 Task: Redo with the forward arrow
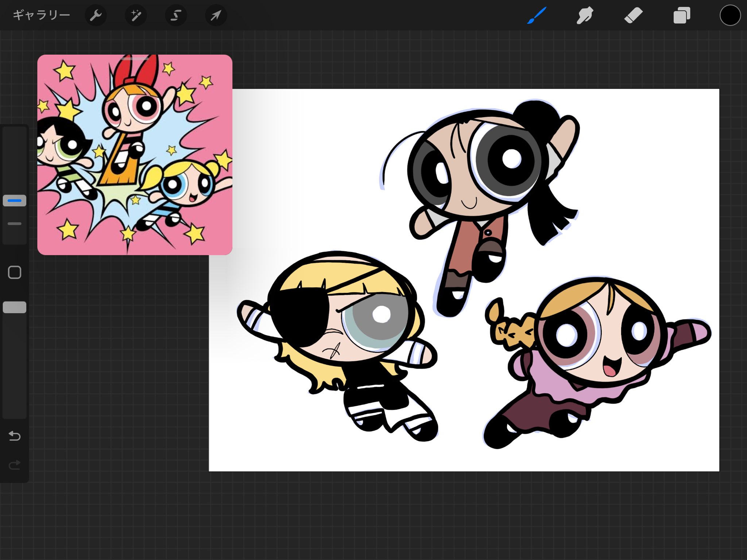point(15,465)
